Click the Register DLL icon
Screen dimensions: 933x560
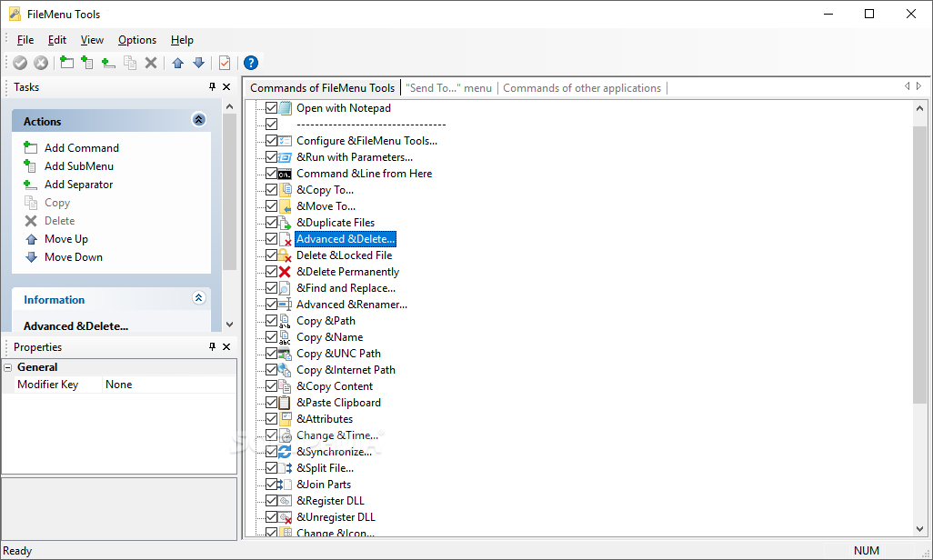pyautogui.click(x=285, y=501)
